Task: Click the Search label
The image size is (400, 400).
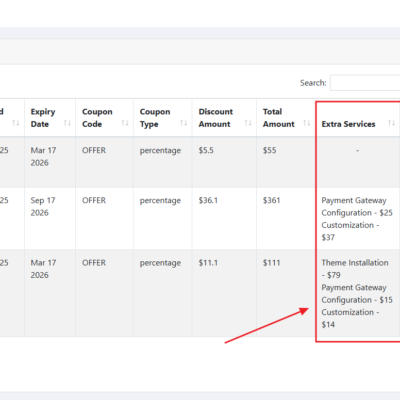Action: pyautogui.click(x=313, y=83)
